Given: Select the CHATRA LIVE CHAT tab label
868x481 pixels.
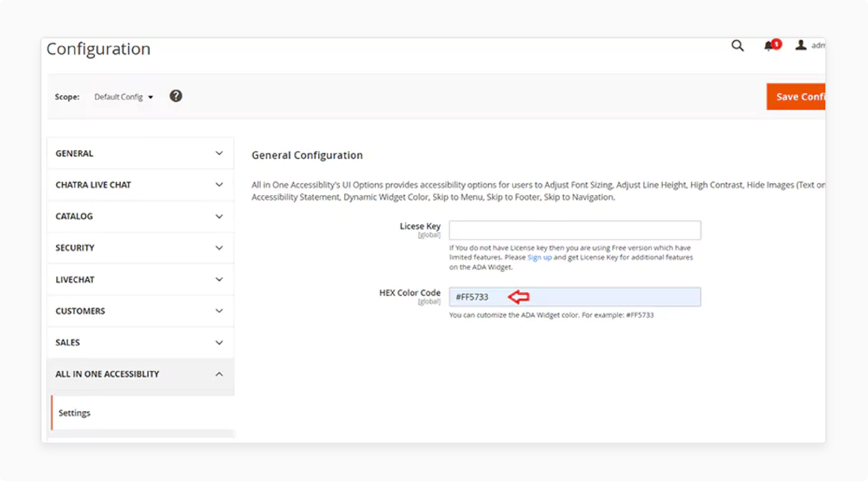Looking at the screenshot, I should pyautogui.click(x=93, y=185).
